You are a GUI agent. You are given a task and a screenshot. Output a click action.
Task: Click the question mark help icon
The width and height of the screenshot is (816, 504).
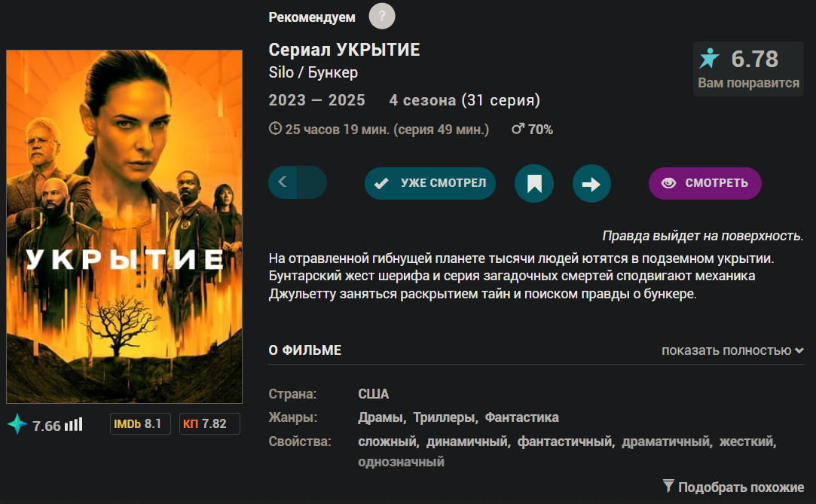(382, 16)
